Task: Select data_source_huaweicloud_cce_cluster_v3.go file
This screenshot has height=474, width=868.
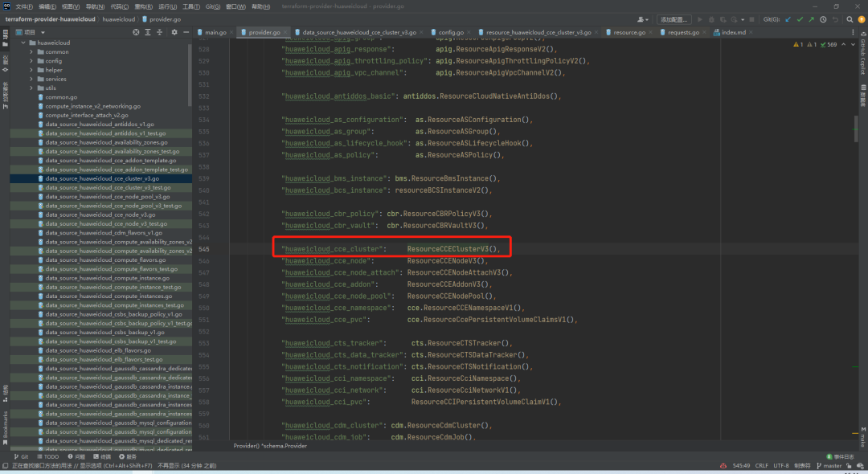Action: click(x=102, y=178)
